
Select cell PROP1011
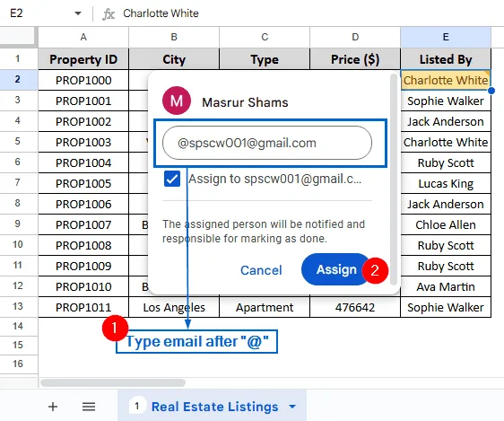(83, 307)
